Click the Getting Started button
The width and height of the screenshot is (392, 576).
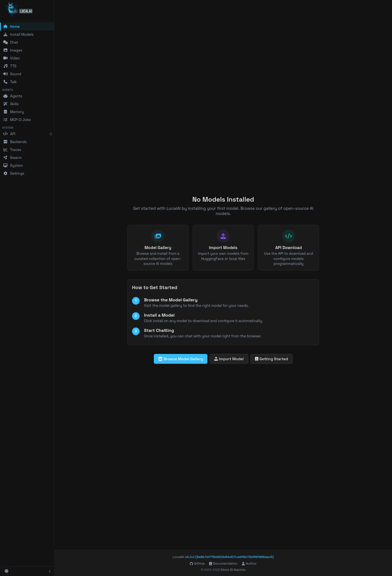(x=271, y=359)
